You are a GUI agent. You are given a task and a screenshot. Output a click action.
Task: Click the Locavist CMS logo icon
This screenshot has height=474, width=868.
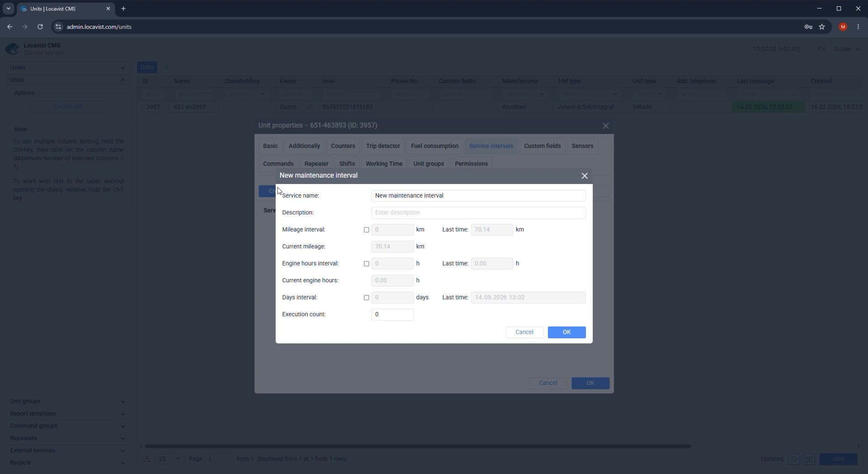12,49
